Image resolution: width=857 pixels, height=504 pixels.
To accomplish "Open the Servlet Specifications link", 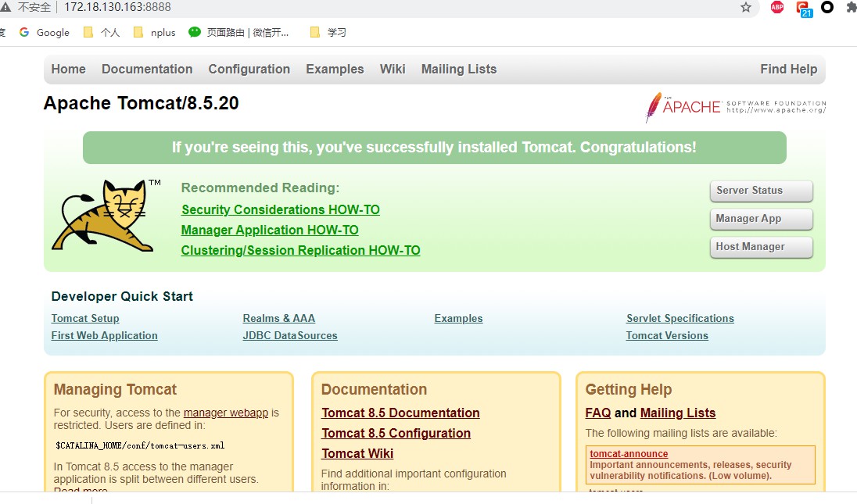I will [680, 318].
